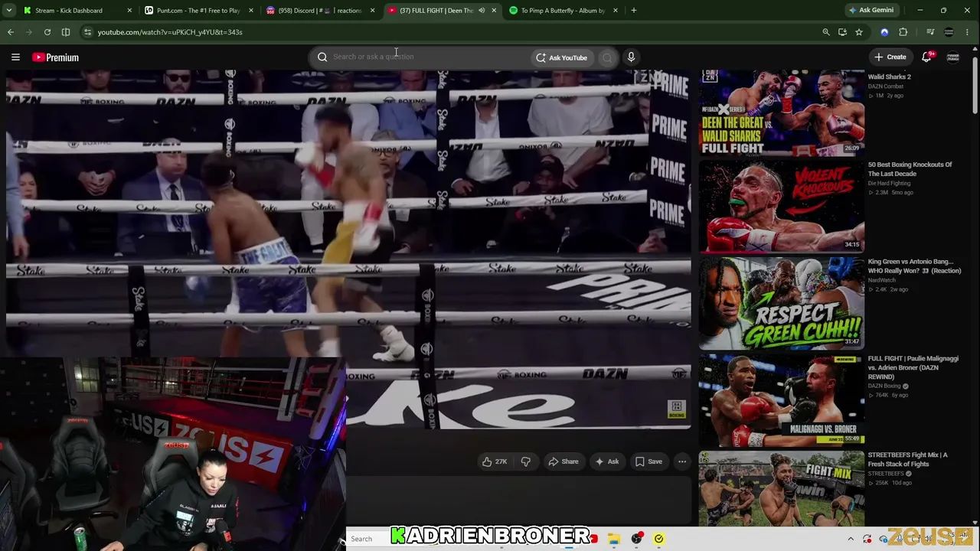Go to the YouTube Premium home logo
The image size is (980, 551).
tap(55, 57)
